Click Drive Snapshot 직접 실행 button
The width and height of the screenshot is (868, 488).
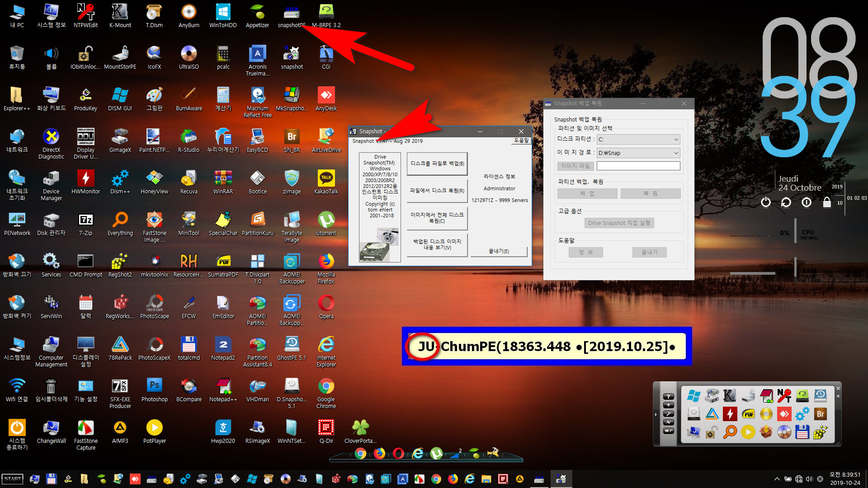(619, 223)
